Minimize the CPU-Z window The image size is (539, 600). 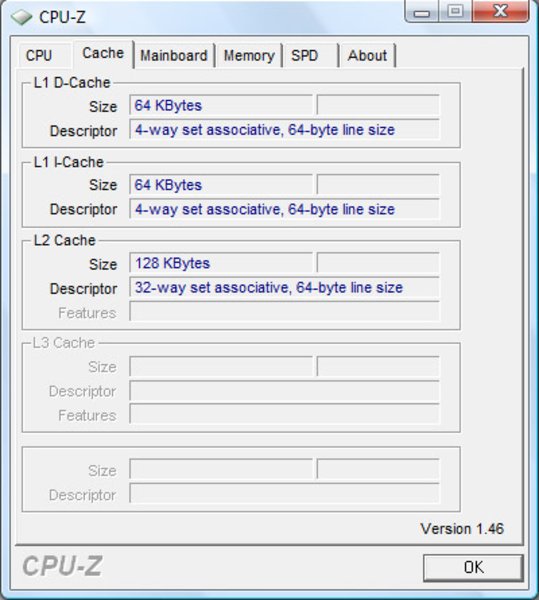click(x=422, y=12)
